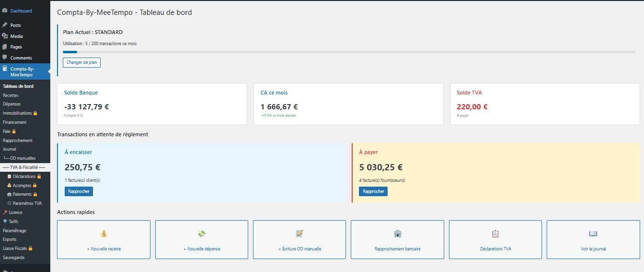Click the + Nouvelle dépense label
This screenshot has width=644, height=272.
coord(202,249)
